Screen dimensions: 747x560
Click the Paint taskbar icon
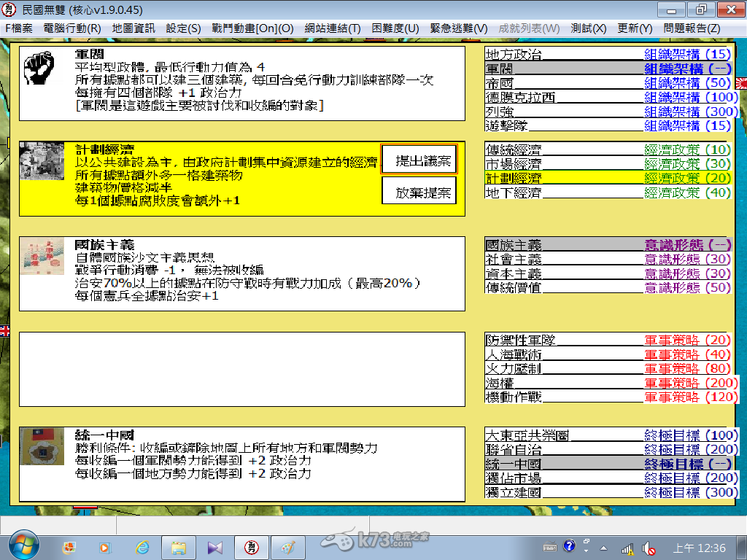(287, 547)
